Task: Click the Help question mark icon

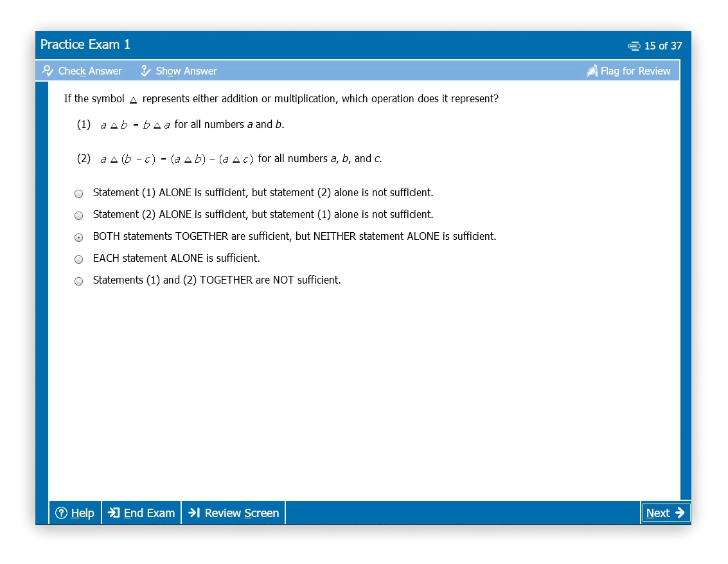Action: 61,513
